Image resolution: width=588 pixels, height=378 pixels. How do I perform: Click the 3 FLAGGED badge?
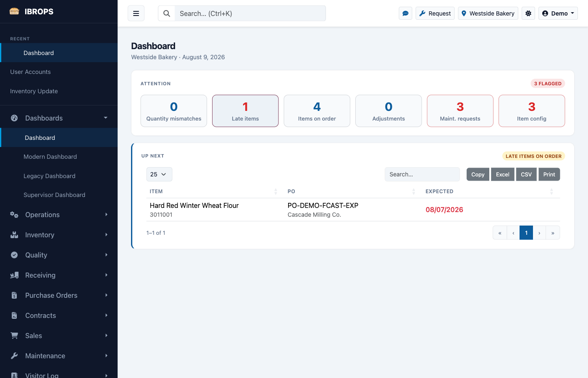548,84
